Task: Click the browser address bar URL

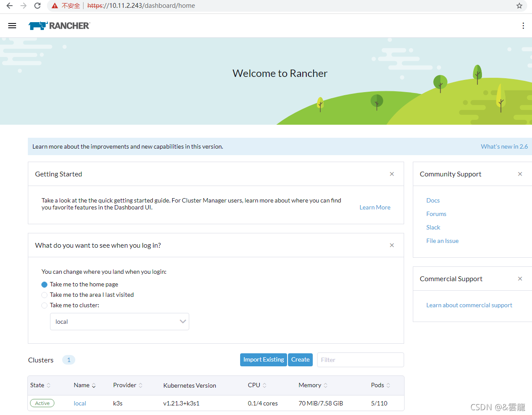Action: coord(141,6)
